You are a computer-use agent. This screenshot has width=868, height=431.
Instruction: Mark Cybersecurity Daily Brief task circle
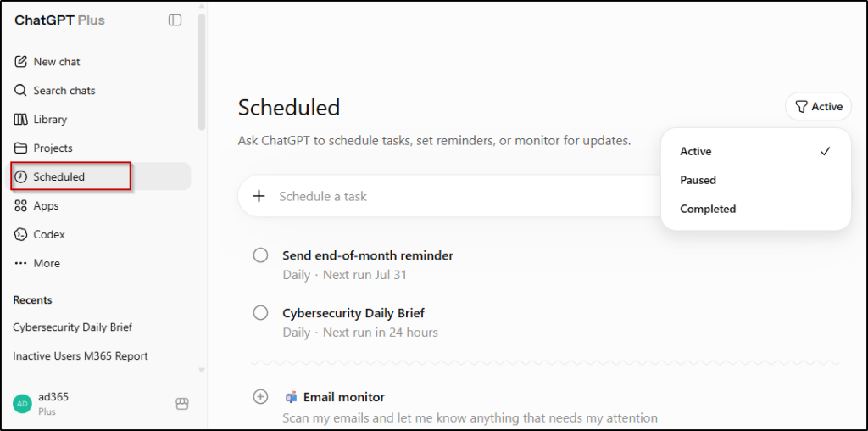pos(260,313)
